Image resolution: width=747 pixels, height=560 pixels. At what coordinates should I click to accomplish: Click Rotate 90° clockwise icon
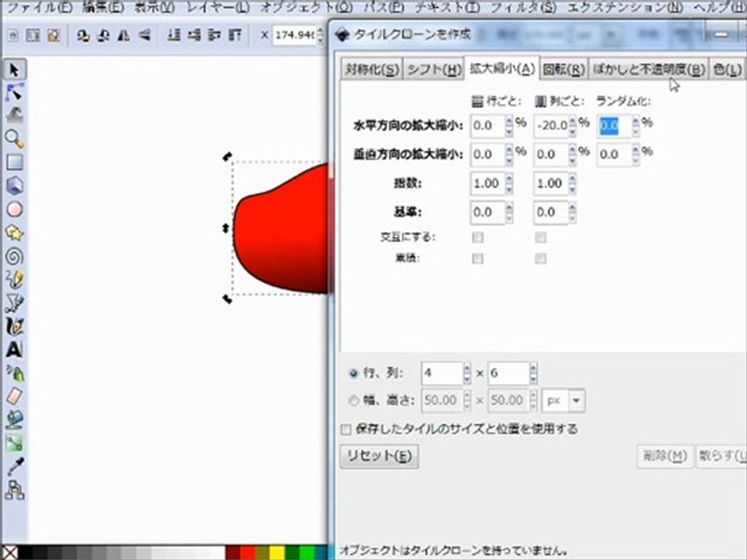coord(103,35)
